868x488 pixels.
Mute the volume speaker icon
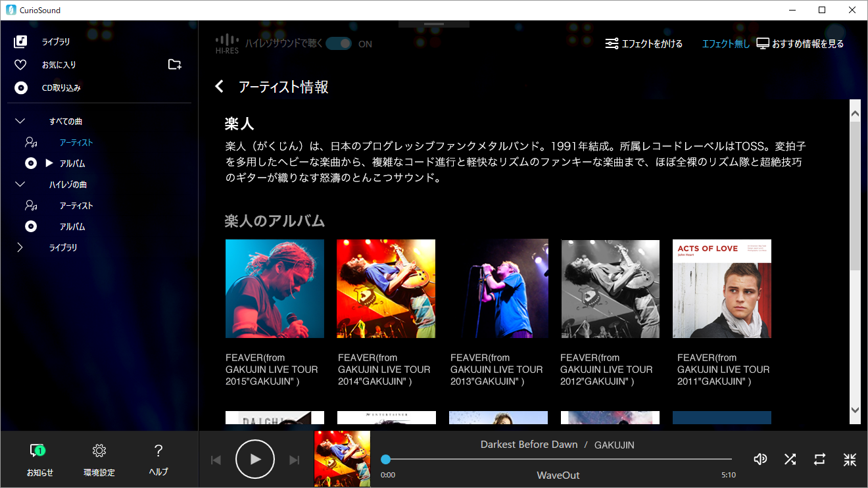click(760, 459)
